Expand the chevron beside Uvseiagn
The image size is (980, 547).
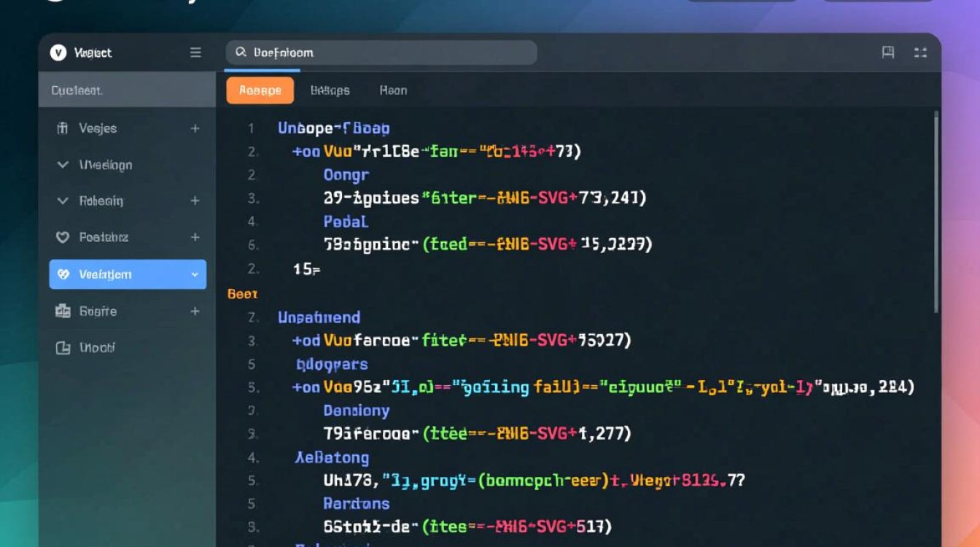(x=63, y=165)
